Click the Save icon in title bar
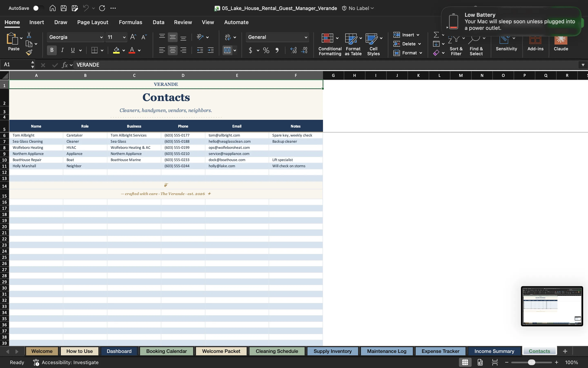This screenshot has width=588, height=368. 64,8
